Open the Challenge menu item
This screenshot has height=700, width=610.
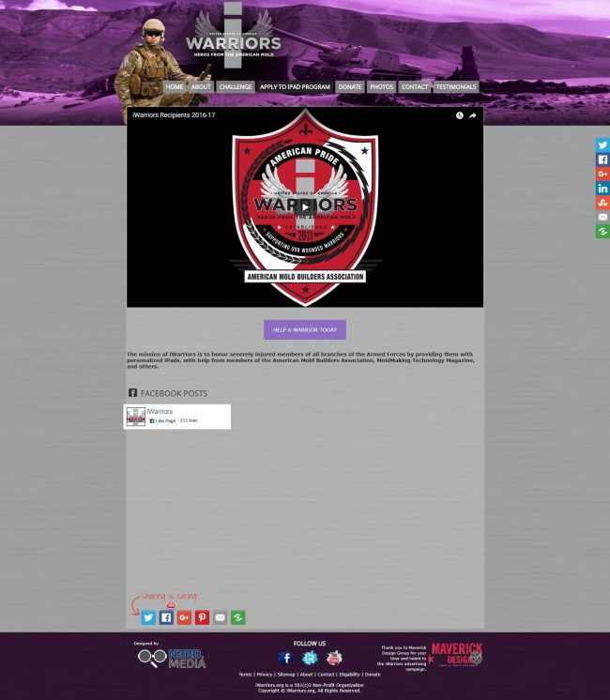236,87
